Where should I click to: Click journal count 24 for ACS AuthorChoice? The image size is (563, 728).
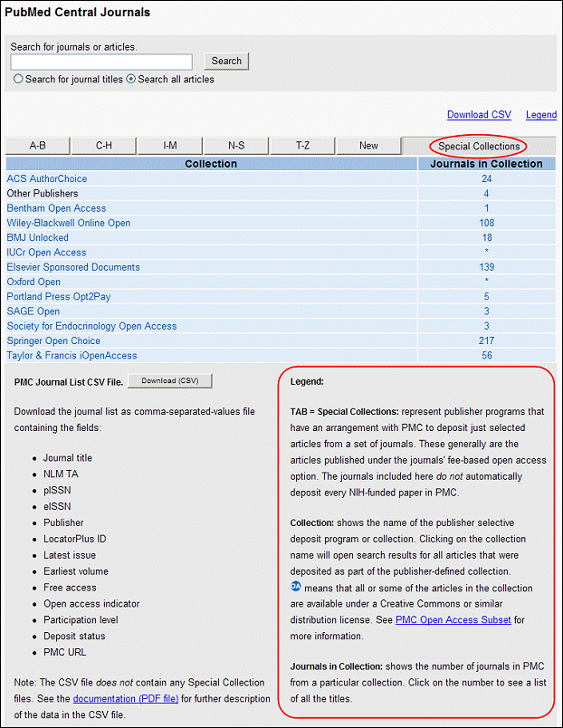coord(486,178)
